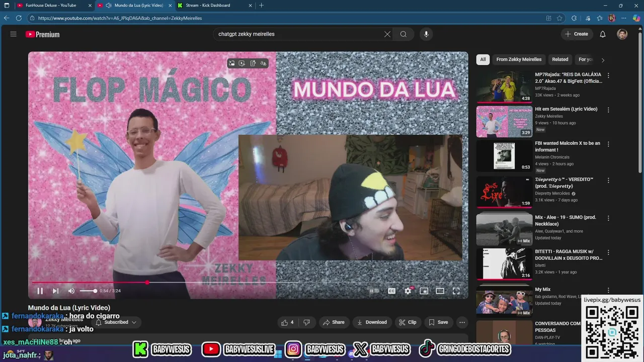Screen dimensions: 644x362
Task: Save video to a playlist
Action: 438,322
